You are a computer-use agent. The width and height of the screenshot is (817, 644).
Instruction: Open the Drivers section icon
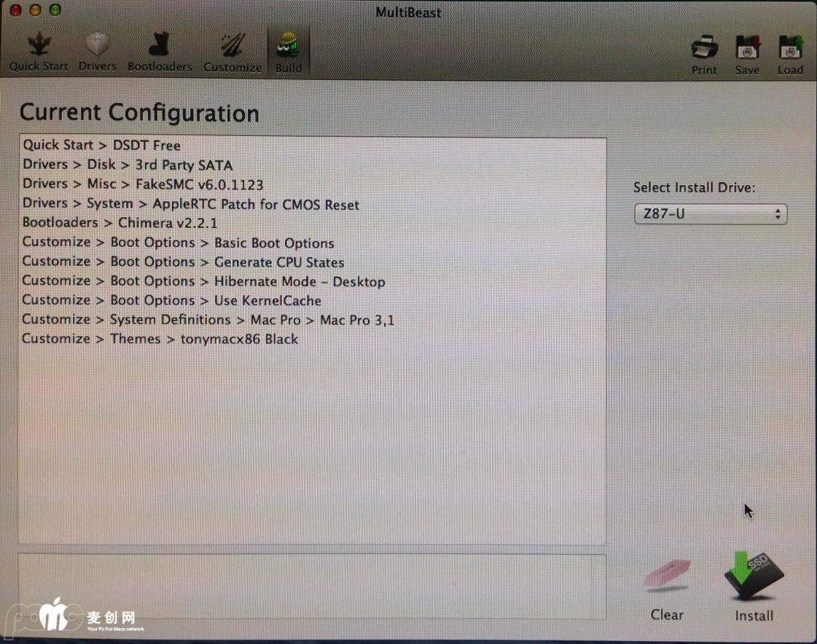[x=98, y=46]
